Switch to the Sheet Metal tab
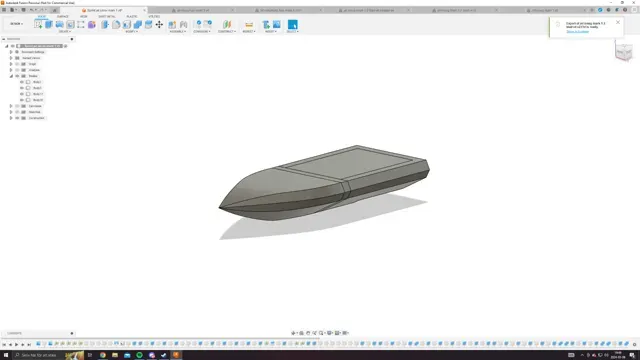 coord(107,16)
